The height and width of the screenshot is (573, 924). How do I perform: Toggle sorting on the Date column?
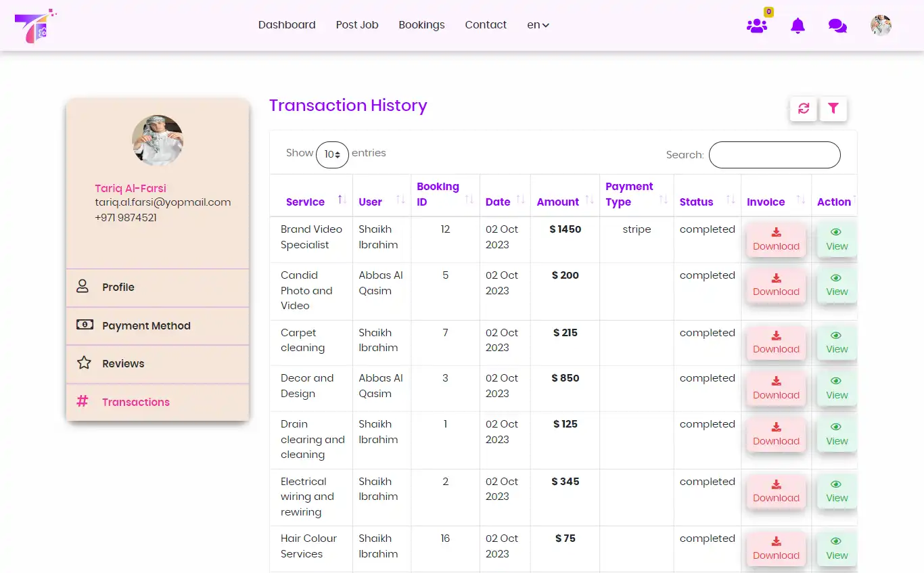click(521, 201)
